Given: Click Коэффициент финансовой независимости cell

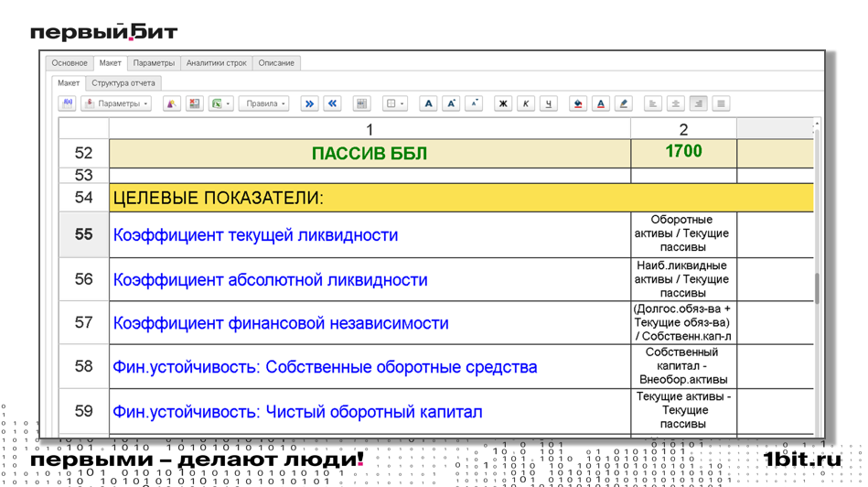Looking at the screenshot, I should tap(370, 323).
